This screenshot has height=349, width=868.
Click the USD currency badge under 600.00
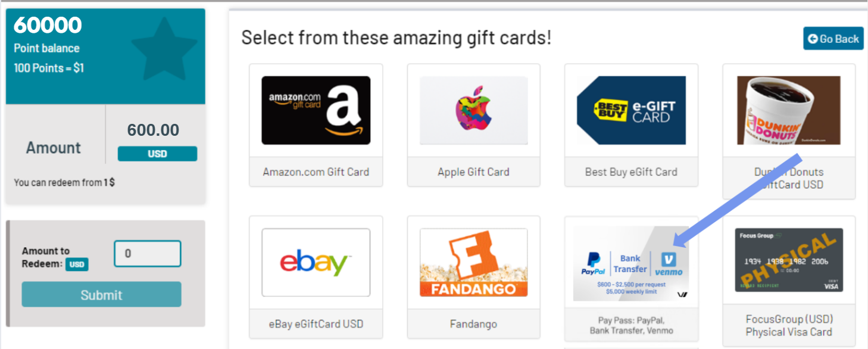coord(157,154)
